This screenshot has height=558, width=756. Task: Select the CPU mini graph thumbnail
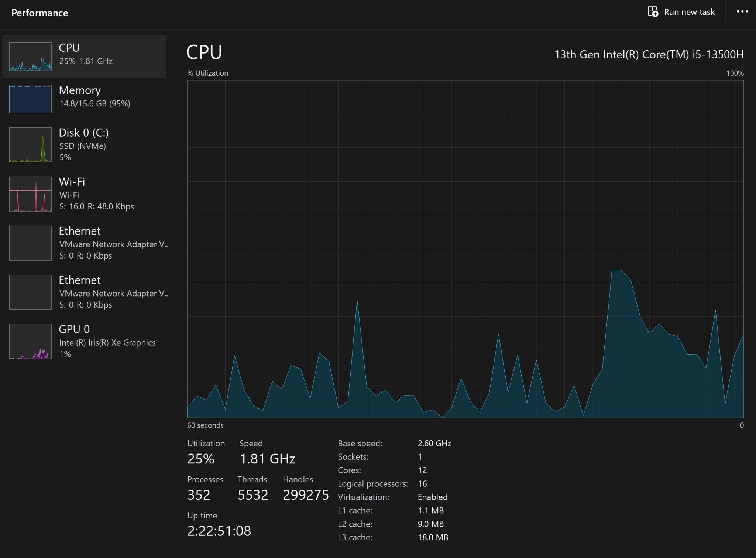click(30, 57)
